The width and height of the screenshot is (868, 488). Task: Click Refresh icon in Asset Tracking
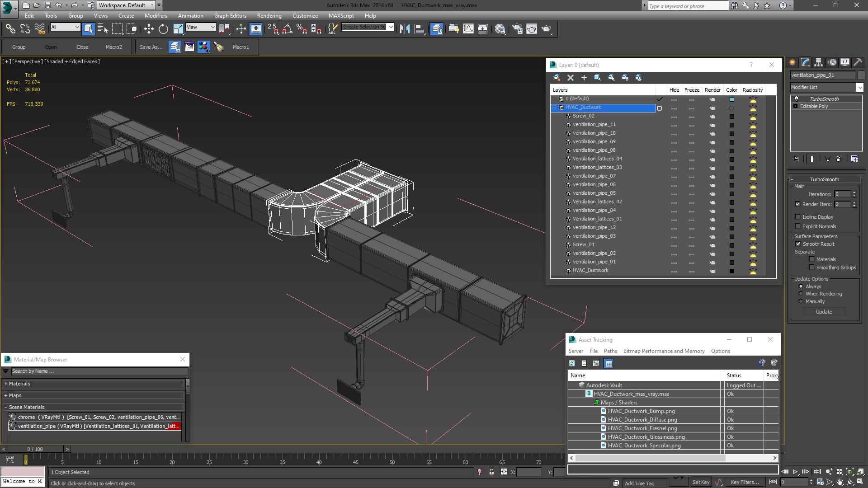(x=572, y=363)
